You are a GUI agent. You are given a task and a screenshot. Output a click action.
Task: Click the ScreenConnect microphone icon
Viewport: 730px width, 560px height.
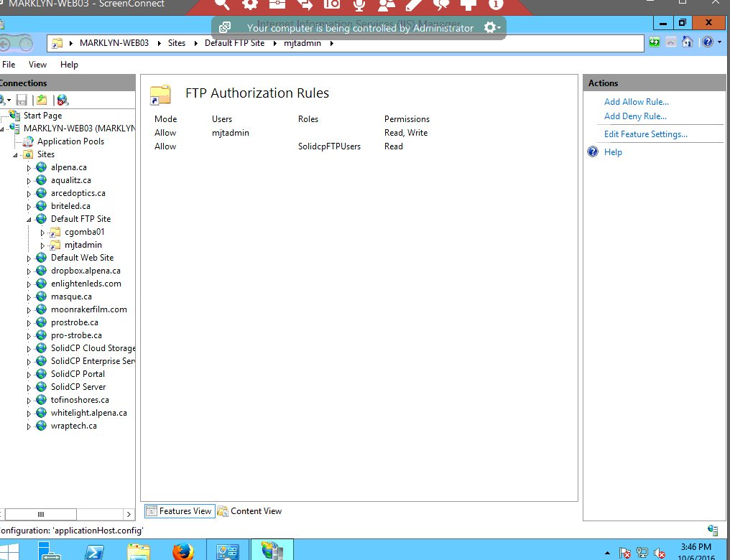pyautogui.click(x=359, y=4)
